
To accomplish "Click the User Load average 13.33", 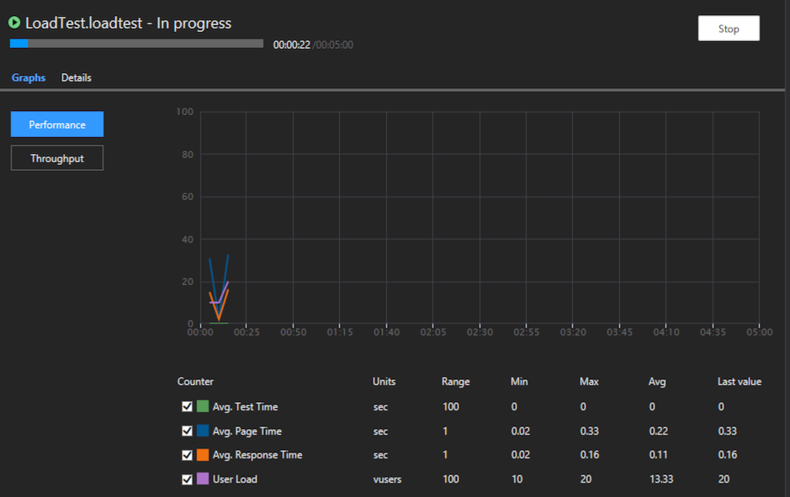I will pos(661,479).
